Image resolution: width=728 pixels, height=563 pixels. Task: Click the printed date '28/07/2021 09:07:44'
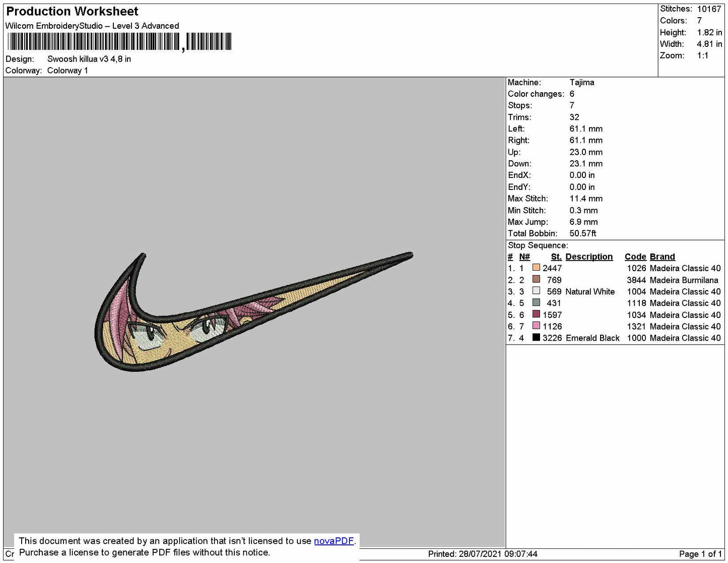pos(498,554)
